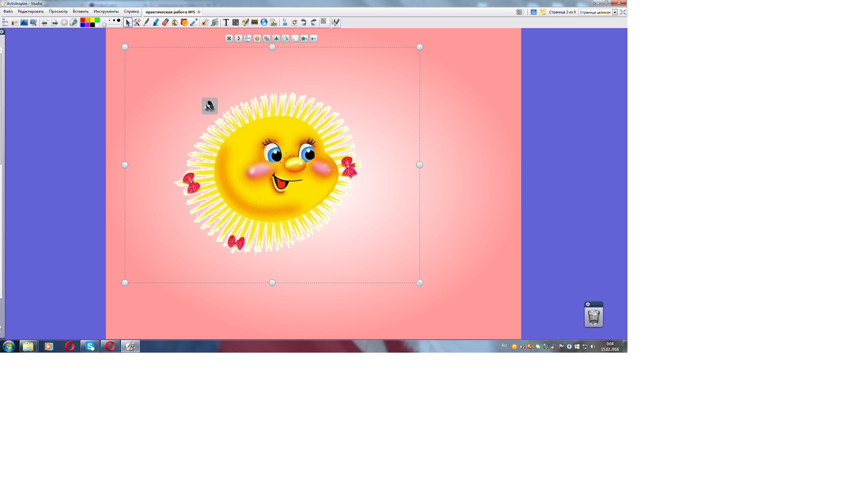This screenshot has width=868, height=480.
Task: Select the Pen tool
Action: (x=146, y=22)
